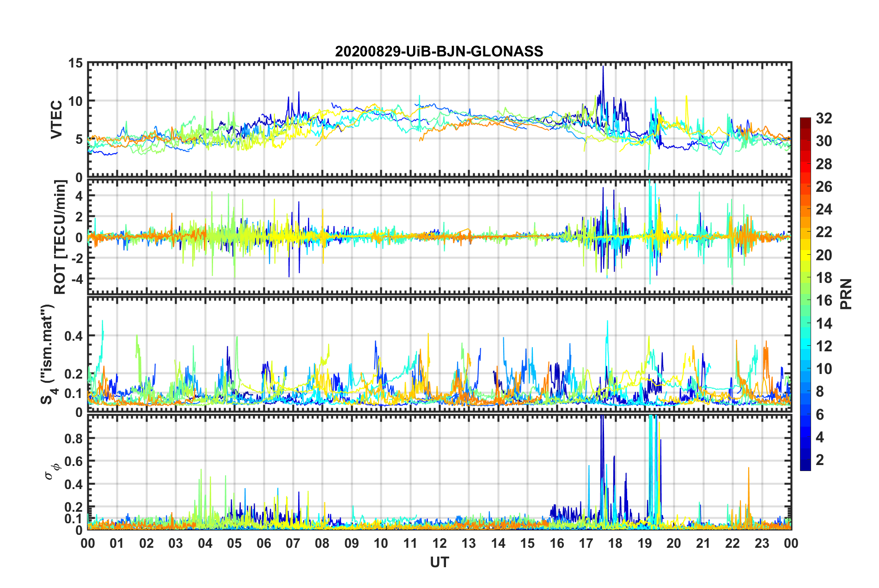The image size is (879, 588).
Task: Click the colorbar tick value 10
Action: pos(824,369)
